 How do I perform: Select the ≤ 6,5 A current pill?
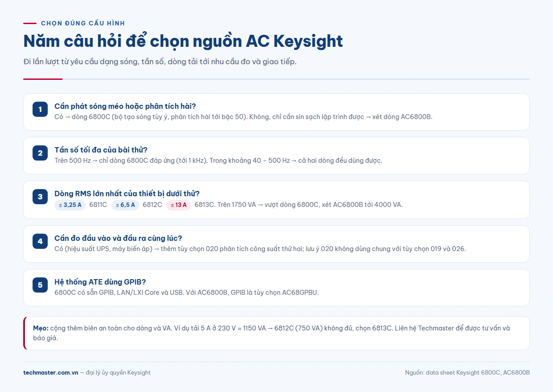pos(125,205)
